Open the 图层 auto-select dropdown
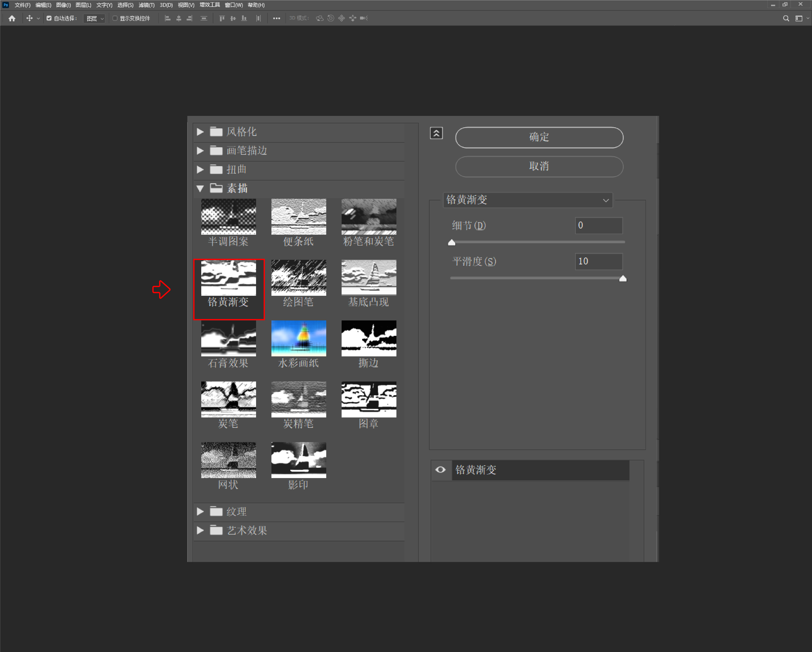Screen dimensions: 812x652 (94, 18)
